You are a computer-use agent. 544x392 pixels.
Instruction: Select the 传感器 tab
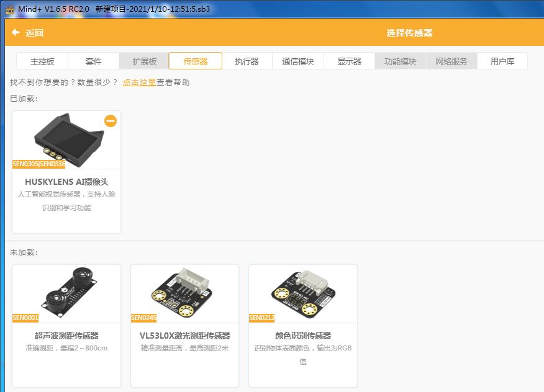tap(196, 61)
